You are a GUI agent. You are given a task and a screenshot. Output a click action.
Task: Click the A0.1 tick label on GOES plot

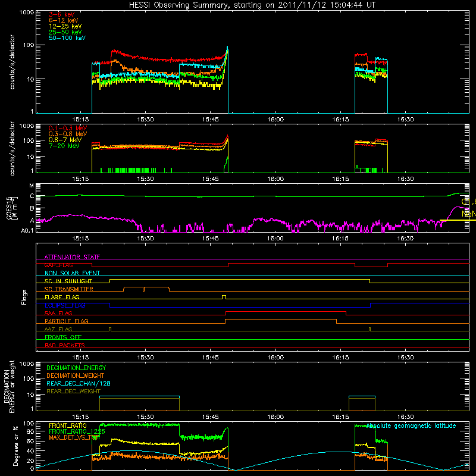27,230
